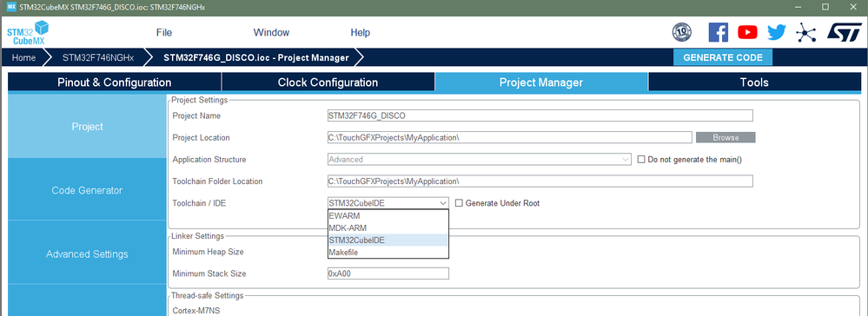
Task: Click the Toolchain / IDE label
Action: 199,203
